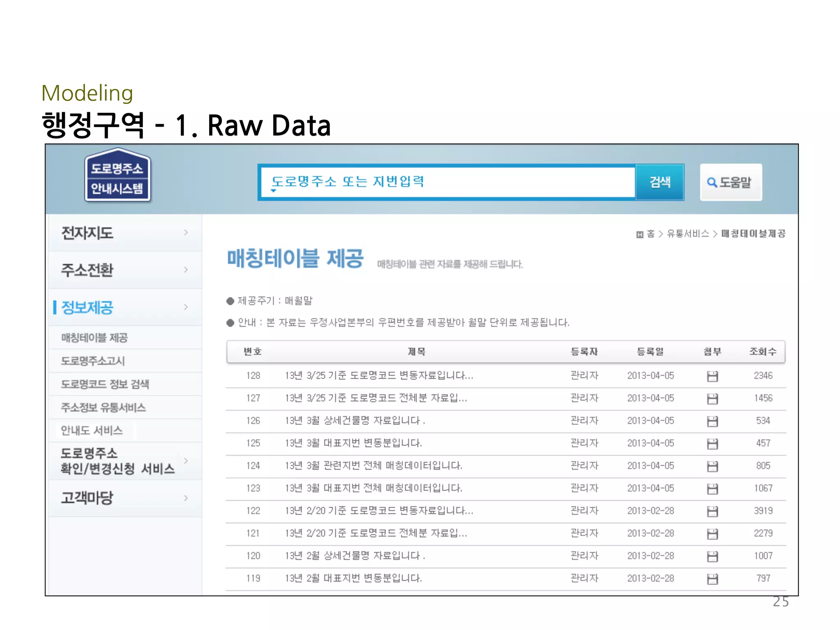
Task: Expand the 도로명주소 확인/변경신청 서비스 chevron
Action: pos(186,461)
